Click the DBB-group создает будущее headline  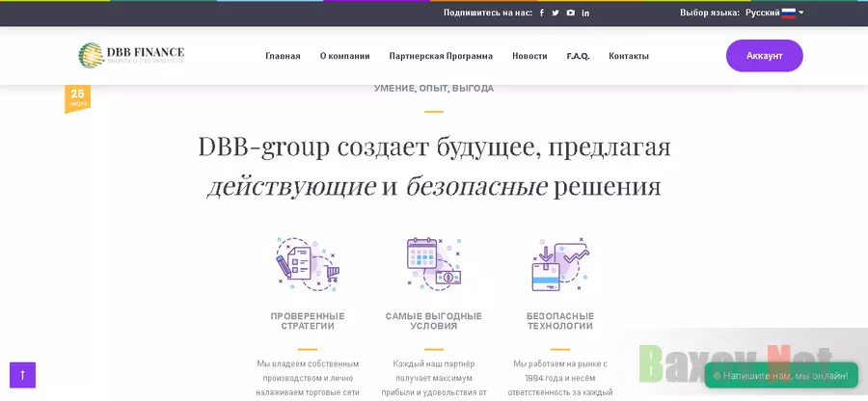[434, 167]
